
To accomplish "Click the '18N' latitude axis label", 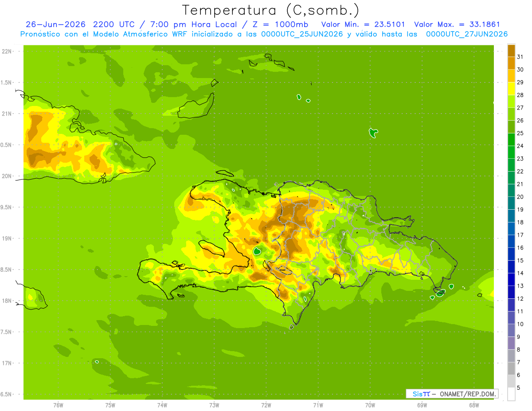I will pyautogui.click(x=7, y=301).
